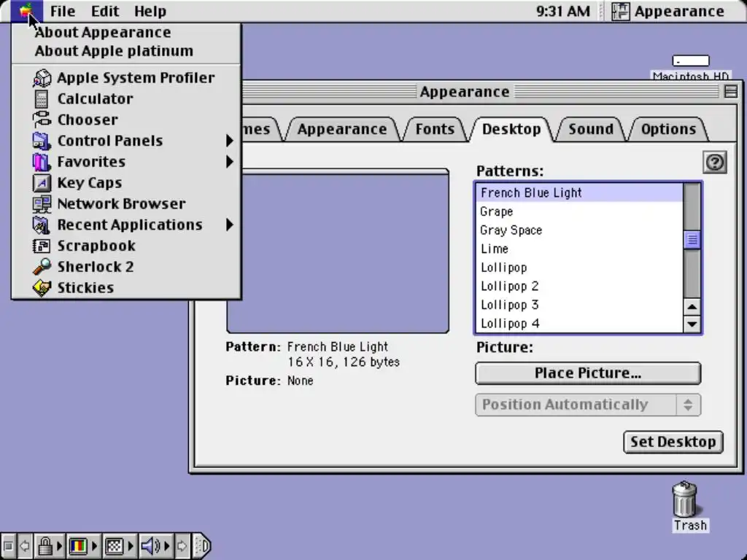747x560 pixels.
Task: Select the Trash icon on desktop
Action: point(685,499)
